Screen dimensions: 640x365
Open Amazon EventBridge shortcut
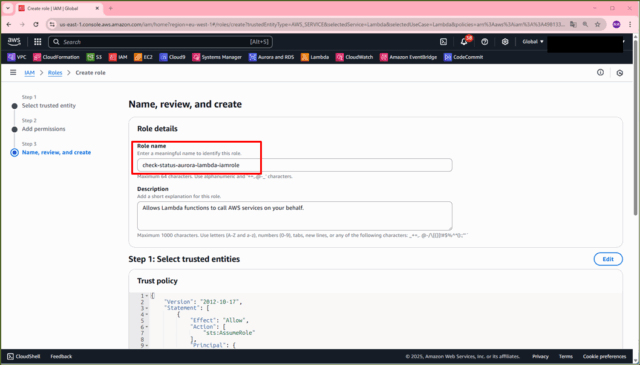[x=408, y=57]
